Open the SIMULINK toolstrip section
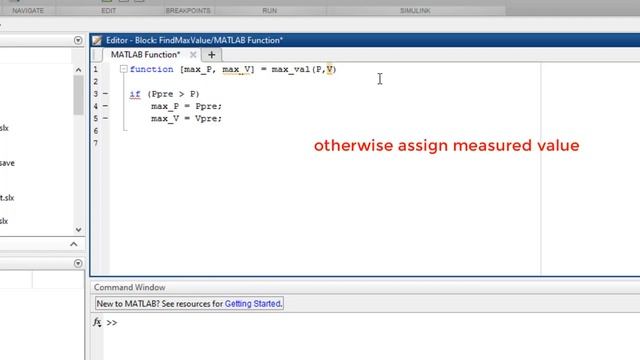The width and height of the screenshot is (640, 360). (415, 11)
